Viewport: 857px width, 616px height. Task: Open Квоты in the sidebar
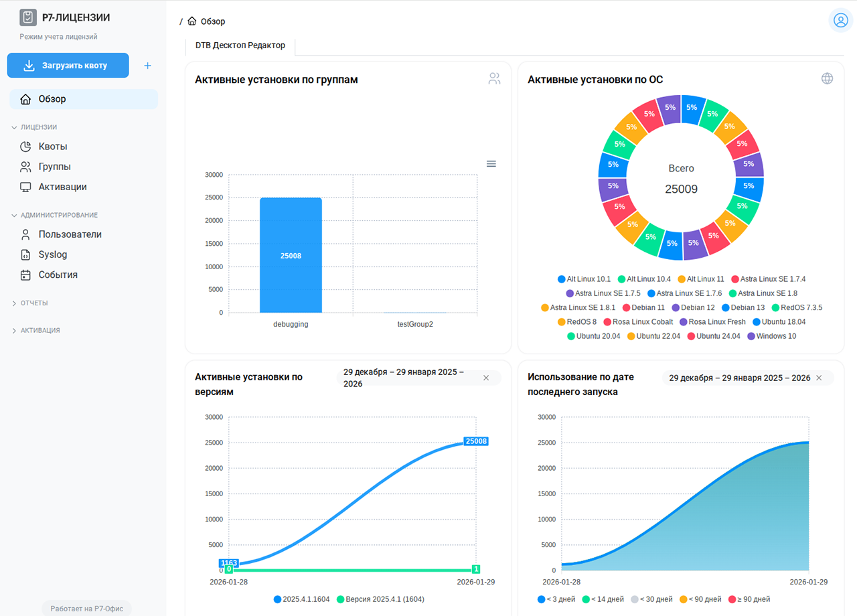click(x=52, y=147)
